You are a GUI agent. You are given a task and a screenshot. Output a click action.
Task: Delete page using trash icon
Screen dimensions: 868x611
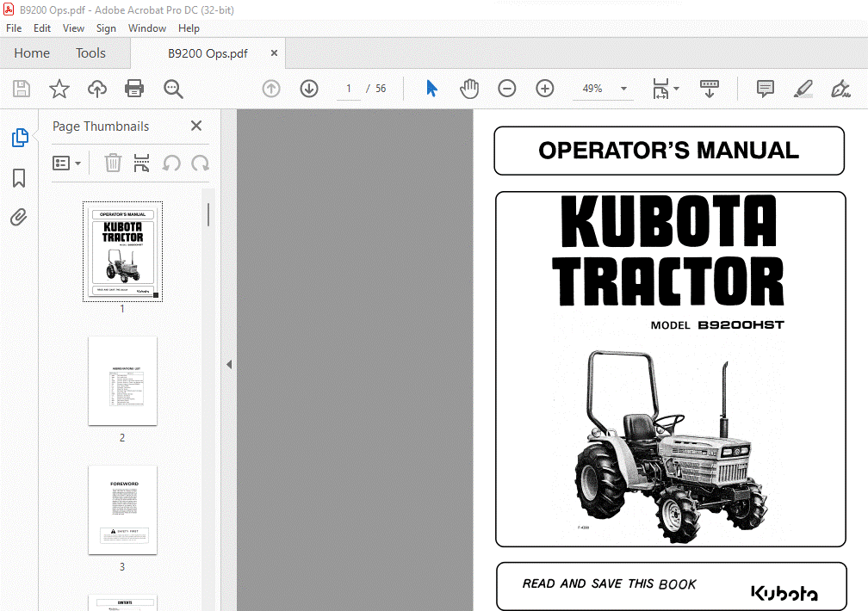pos(113,164)
